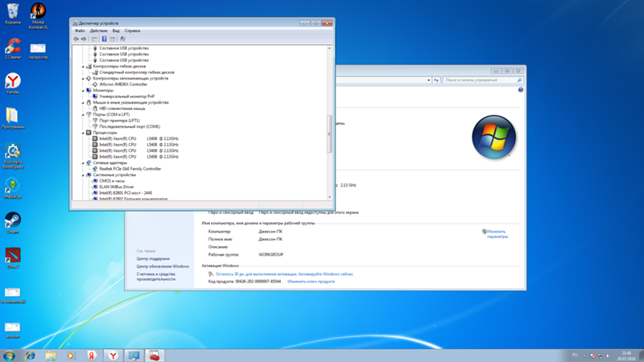Open Программы folder on desktop
Image resolution: width=644 pixels, height=362 pixels.
click(13, 118)
